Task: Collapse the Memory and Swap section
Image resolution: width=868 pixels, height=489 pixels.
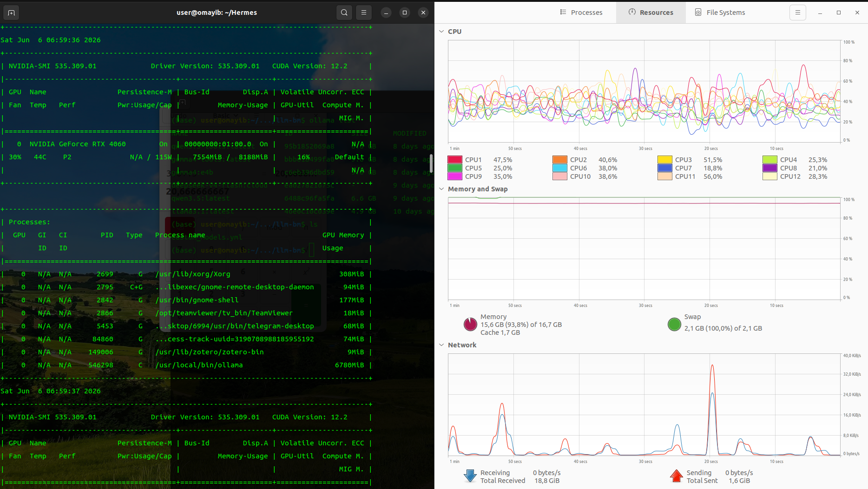Action: (441, 189)
